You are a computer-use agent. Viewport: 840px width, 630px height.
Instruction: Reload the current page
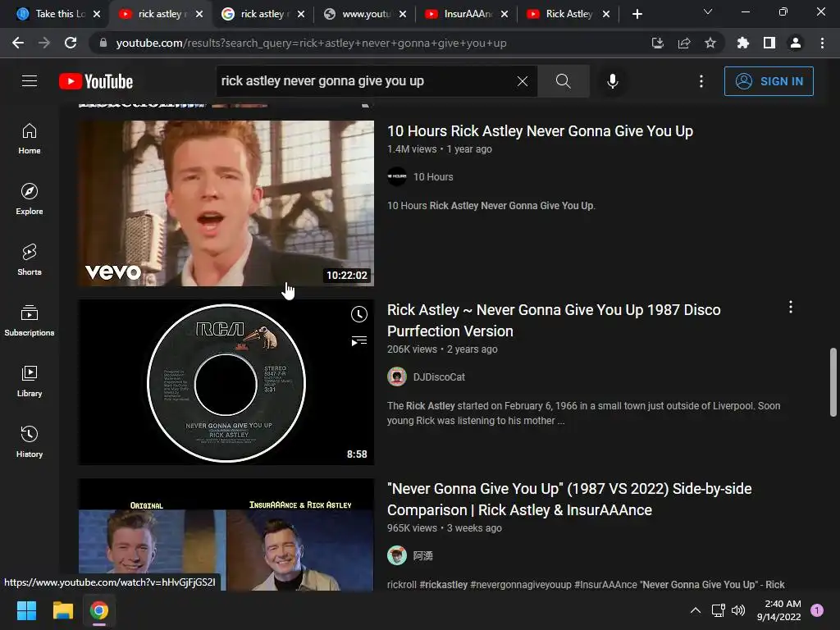(x=71, y=43)
